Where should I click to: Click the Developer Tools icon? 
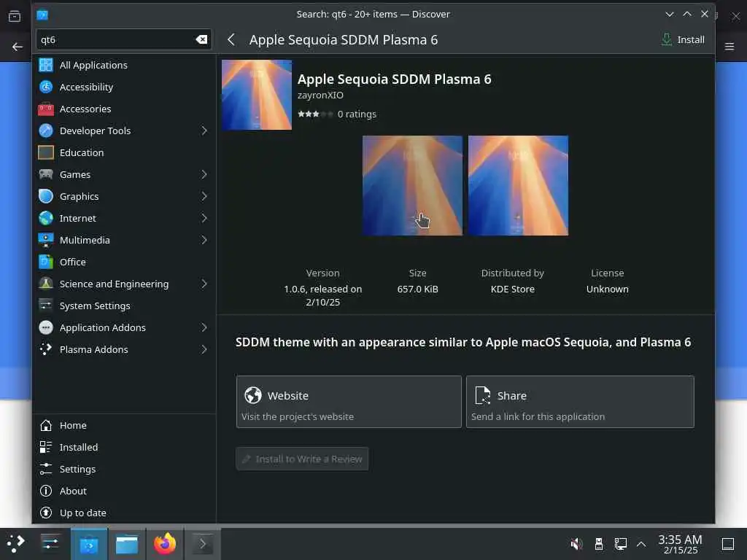point(46,131)
